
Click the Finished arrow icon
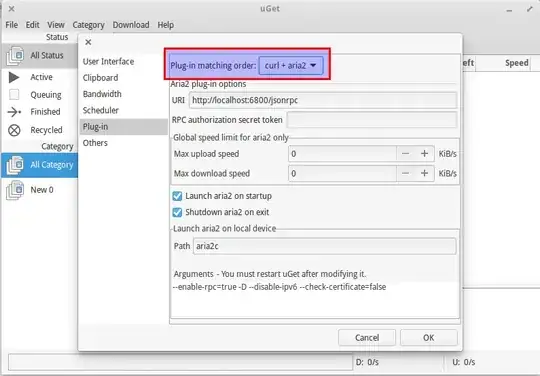14,112
